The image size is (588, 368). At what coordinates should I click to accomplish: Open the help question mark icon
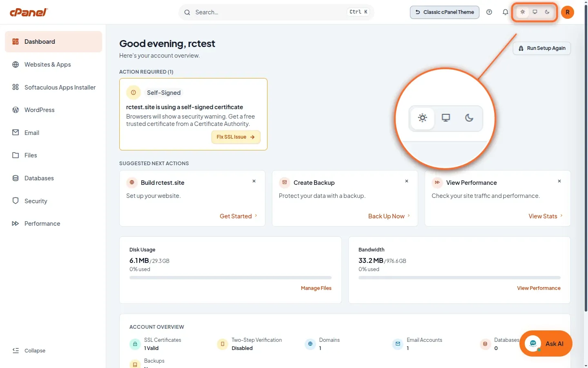click(489, 12)
